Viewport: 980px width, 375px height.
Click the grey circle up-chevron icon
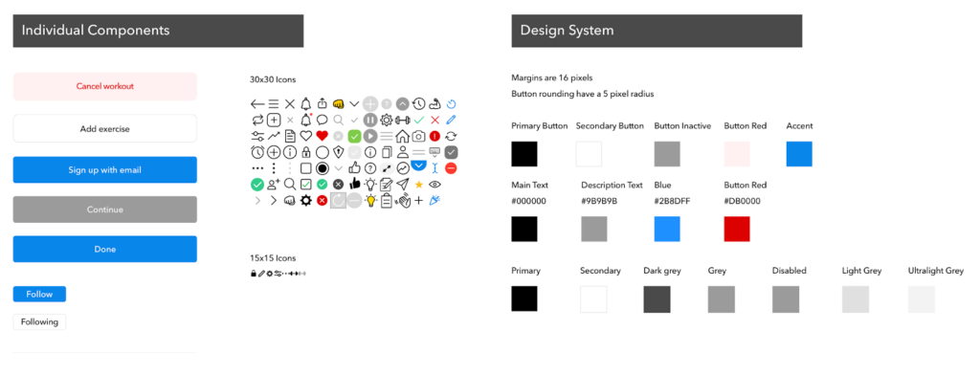tap(403, 103)
